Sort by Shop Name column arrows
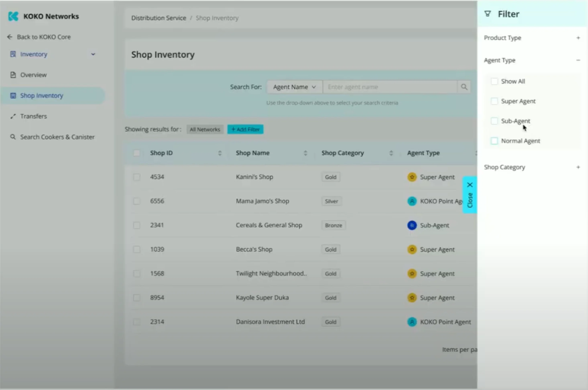Screen dimensions: 588x390 [x=305, y=153]
